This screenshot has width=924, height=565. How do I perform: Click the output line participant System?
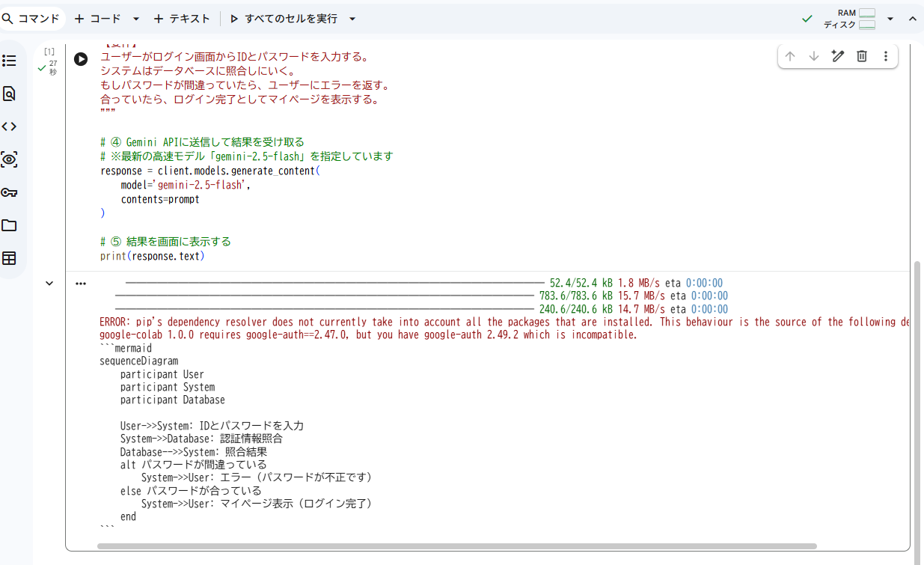(x=168, y=387)
